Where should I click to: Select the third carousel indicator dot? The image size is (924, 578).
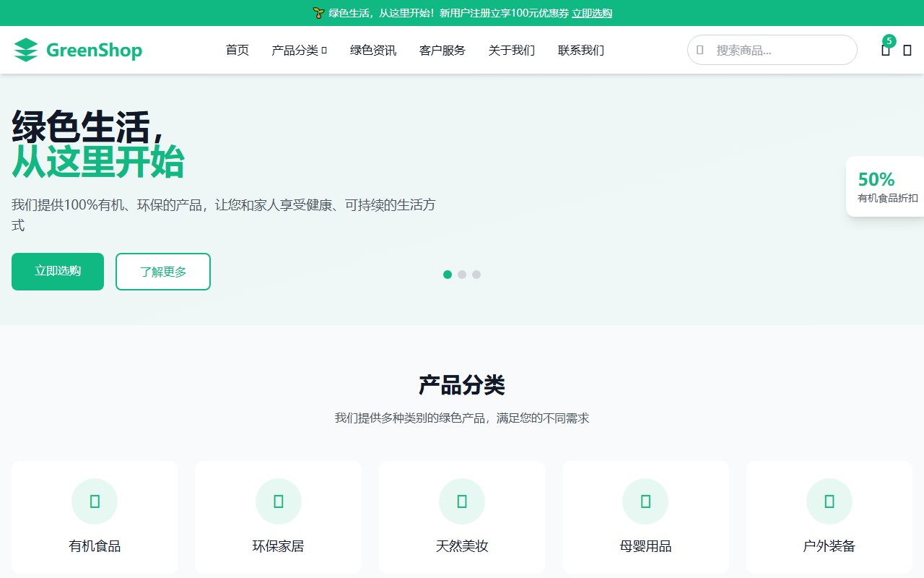pyautogui.click(x=476, y=275)
